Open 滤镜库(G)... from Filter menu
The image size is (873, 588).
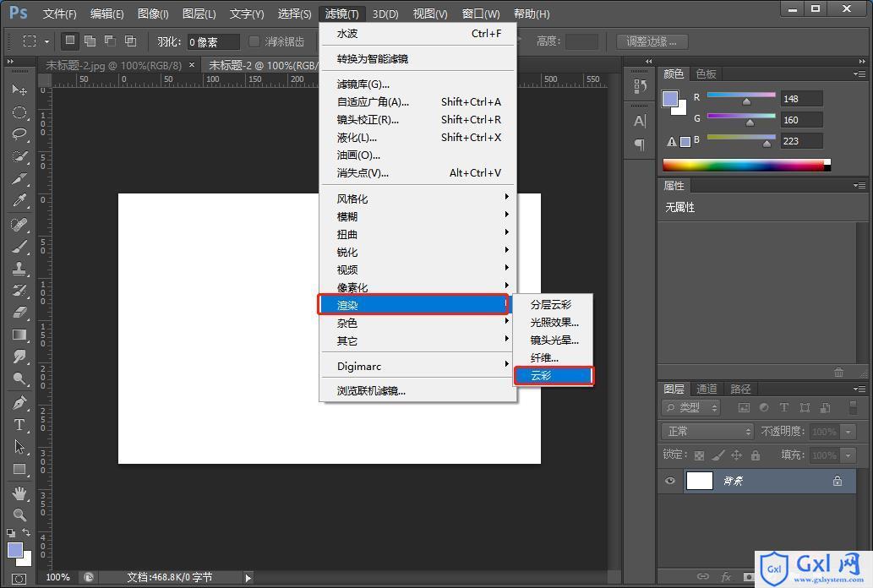pos(417,84)
